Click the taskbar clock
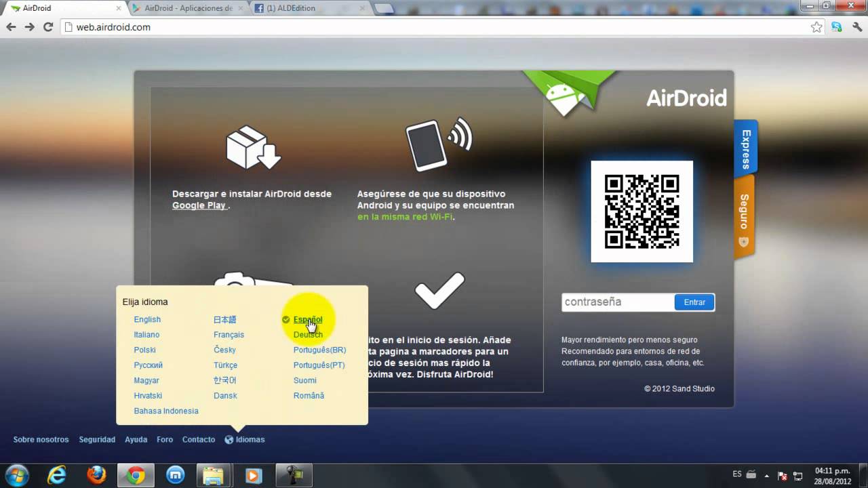Screen dimensions: 868x488 pyautogui.click(x=832, y=475)
